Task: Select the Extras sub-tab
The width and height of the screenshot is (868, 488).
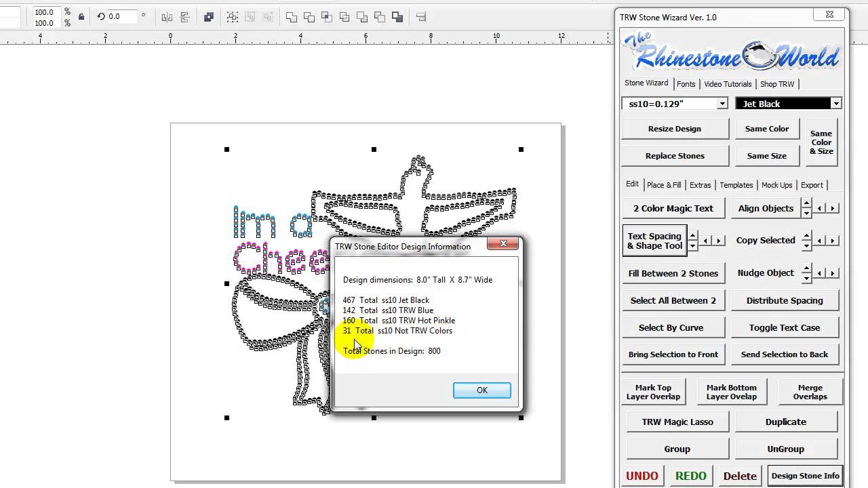Action: click(x=701, y=185)
